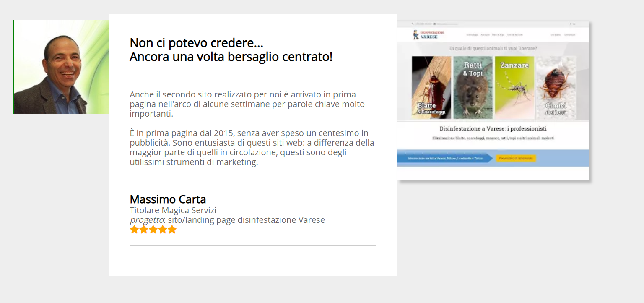
Task: Select the Ratti & Topi rat tile
Action: pyautogui.click(x=473, y=88)
